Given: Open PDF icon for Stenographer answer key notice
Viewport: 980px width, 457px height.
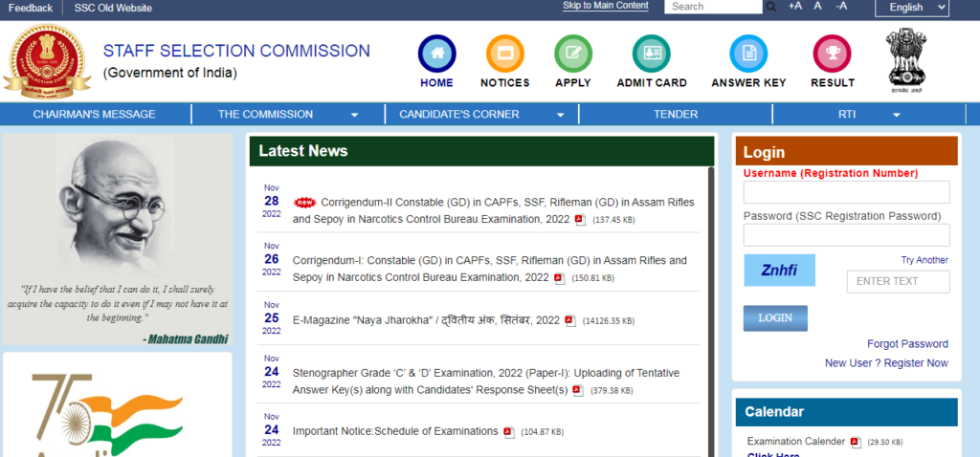Looking at the screenshot, I should click(x=578, y=391).
